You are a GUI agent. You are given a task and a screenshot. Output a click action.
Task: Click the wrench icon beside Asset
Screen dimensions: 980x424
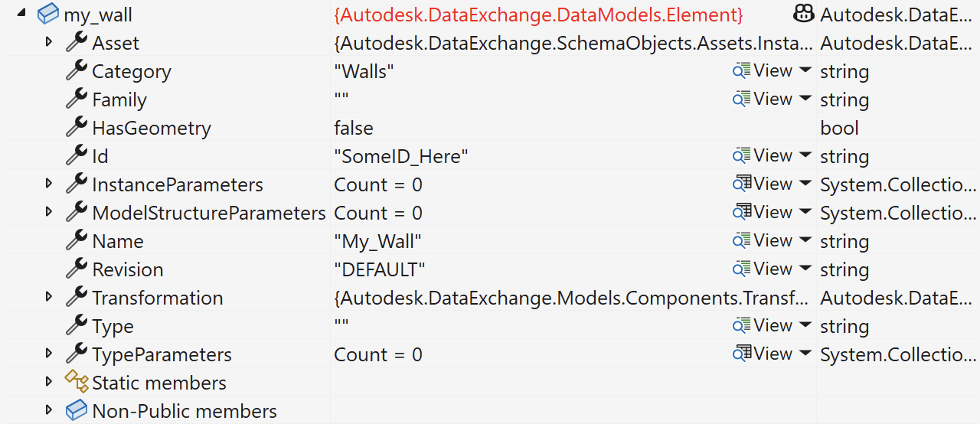[x=77, y=42]
